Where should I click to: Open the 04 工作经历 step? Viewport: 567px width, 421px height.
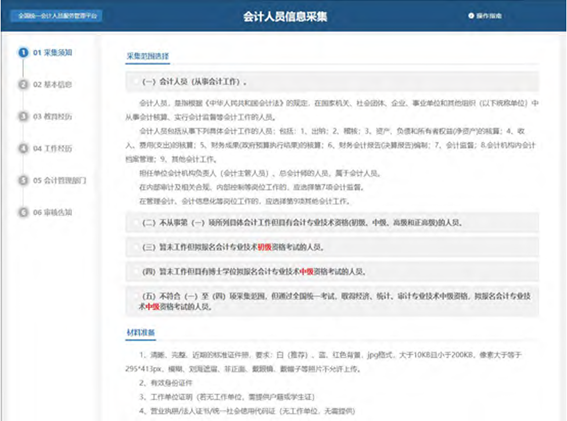tap(52, 148)
